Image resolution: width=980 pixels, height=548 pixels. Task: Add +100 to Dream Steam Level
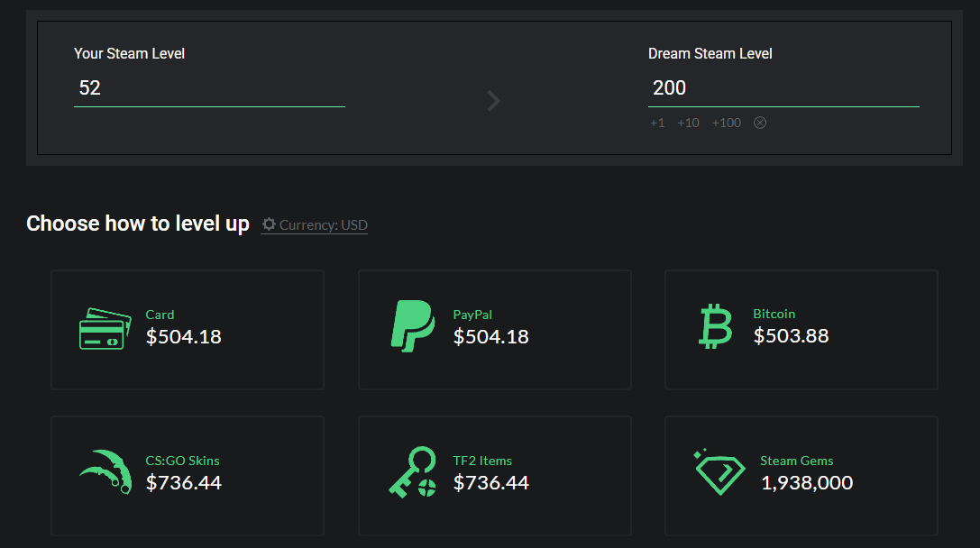point(727,123)
